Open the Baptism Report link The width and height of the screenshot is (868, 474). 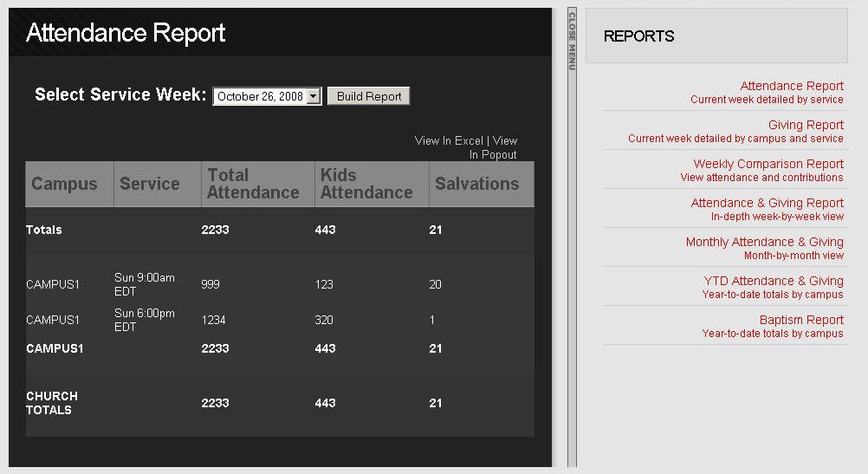[x=801, y=320]
